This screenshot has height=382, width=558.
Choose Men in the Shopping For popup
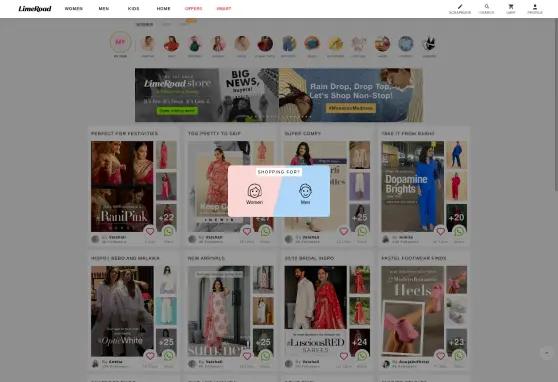tap(305, 194)
